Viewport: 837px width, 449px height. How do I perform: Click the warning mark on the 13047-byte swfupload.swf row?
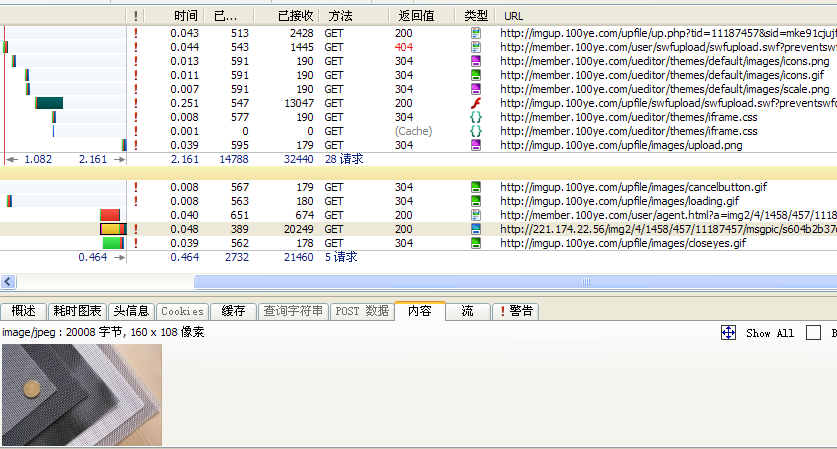[x=136, y=103]
